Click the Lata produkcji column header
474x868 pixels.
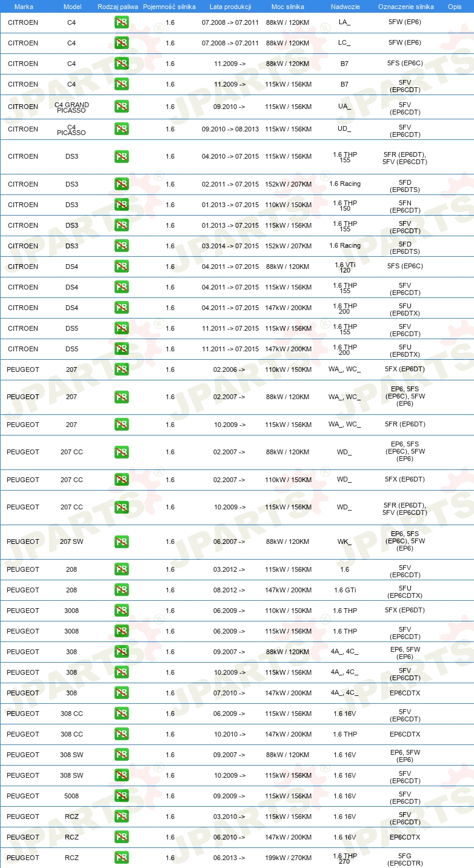click(230, 7)
